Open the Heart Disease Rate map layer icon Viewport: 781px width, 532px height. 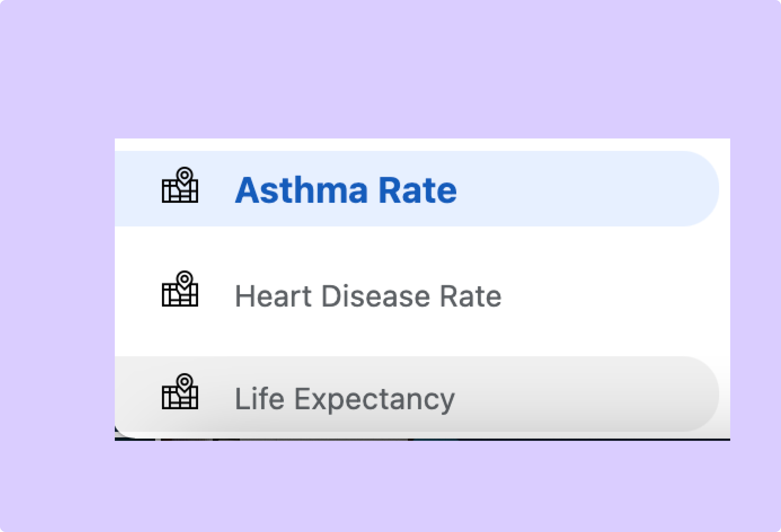180,289
